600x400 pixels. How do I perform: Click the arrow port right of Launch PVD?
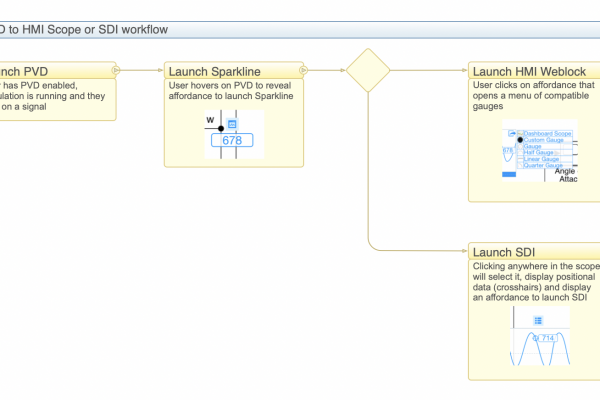117,70
